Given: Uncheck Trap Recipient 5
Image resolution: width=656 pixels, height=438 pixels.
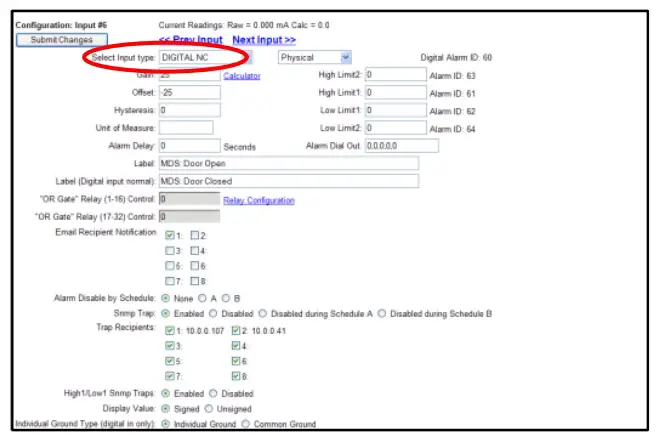Looking at the screenshot, I should tap(169, 361).
